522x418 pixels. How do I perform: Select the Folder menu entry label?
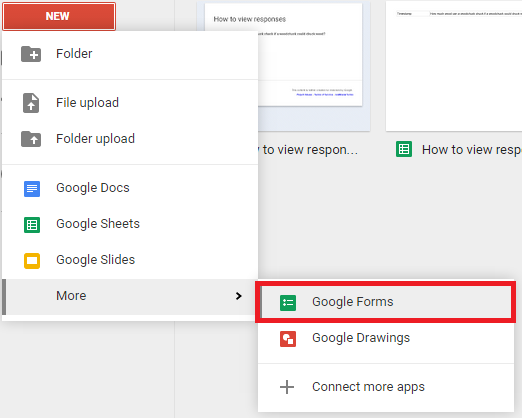click(74, 54)
